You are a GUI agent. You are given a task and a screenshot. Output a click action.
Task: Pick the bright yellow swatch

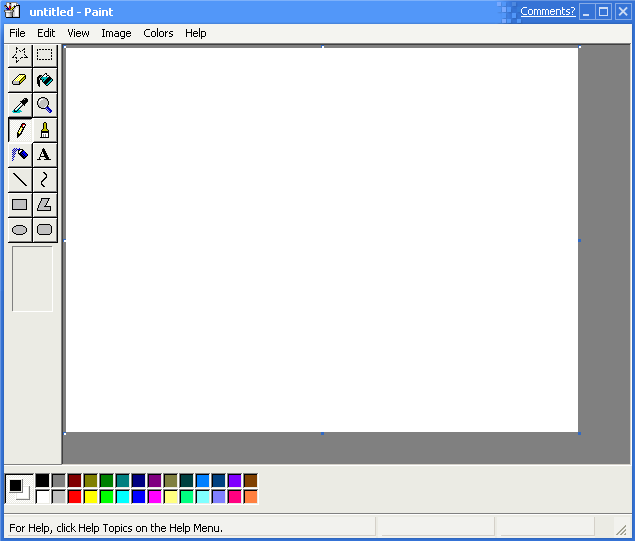coord(91,497)
